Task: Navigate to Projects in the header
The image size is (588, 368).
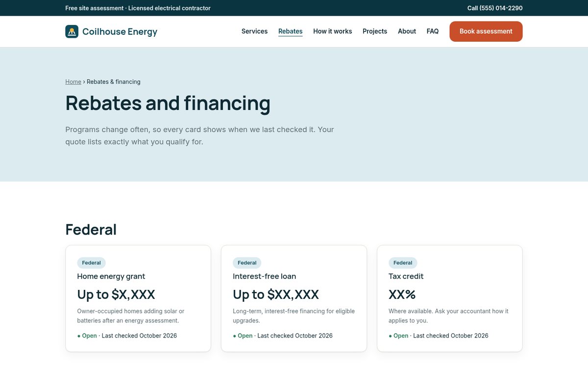Action: tap(375, 31)
